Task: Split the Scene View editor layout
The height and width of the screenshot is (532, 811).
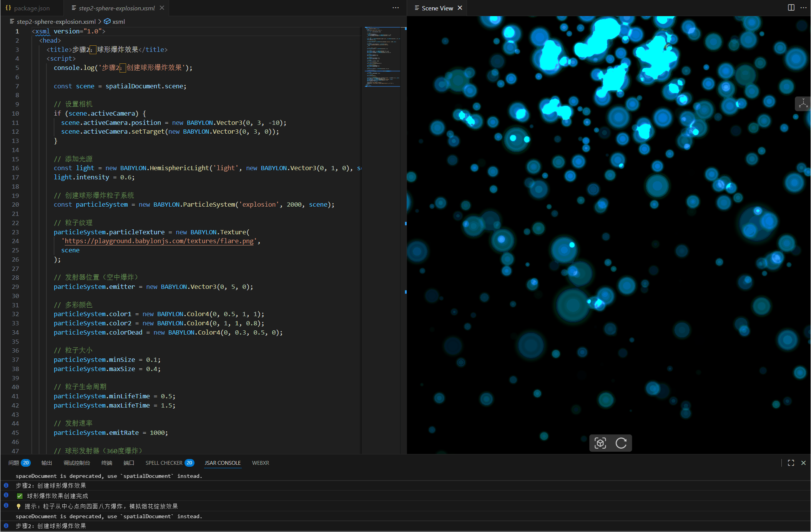Action: [791, 8]
